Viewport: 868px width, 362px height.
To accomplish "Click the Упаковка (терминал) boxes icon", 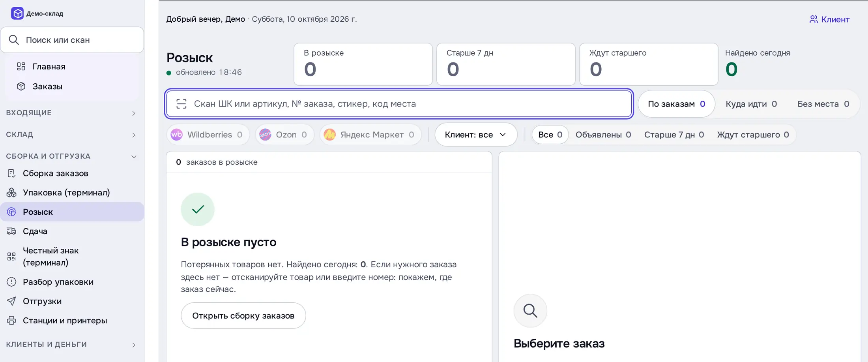I will point(11,193).
